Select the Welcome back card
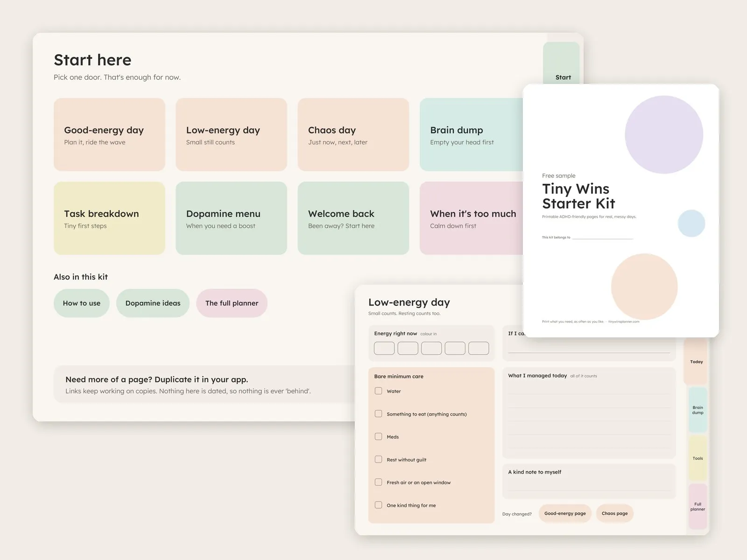The height and width of the screenshot is (560, 747). point(353,218)
